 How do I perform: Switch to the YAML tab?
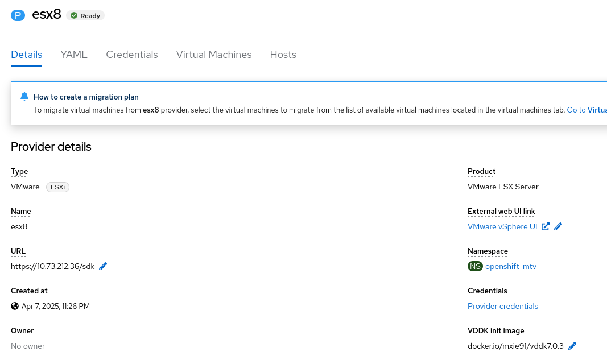(74, 55)
